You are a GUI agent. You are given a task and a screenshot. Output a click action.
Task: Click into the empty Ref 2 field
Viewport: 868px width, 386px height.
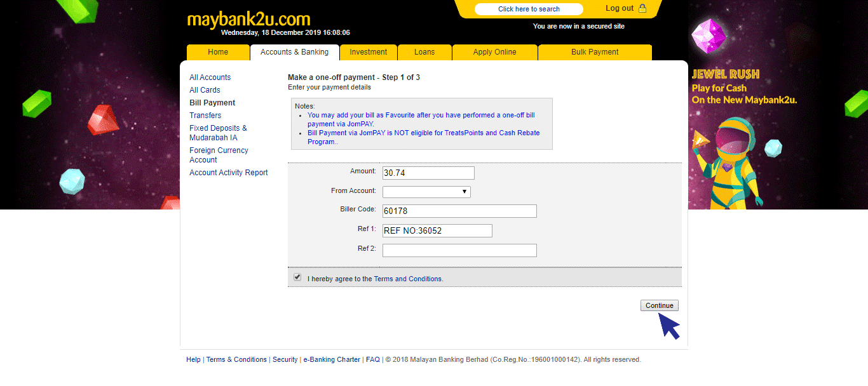[x=459, y=251]
